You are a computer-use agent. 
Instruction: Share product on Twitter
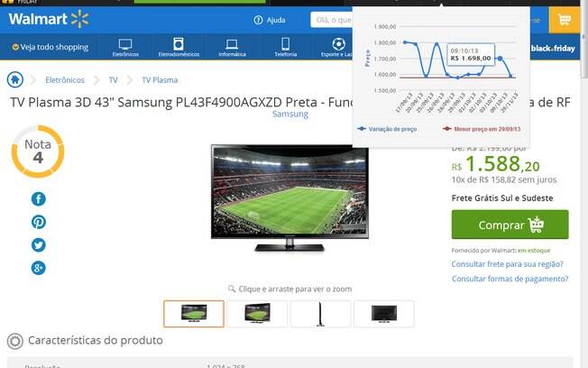(38, 245)
